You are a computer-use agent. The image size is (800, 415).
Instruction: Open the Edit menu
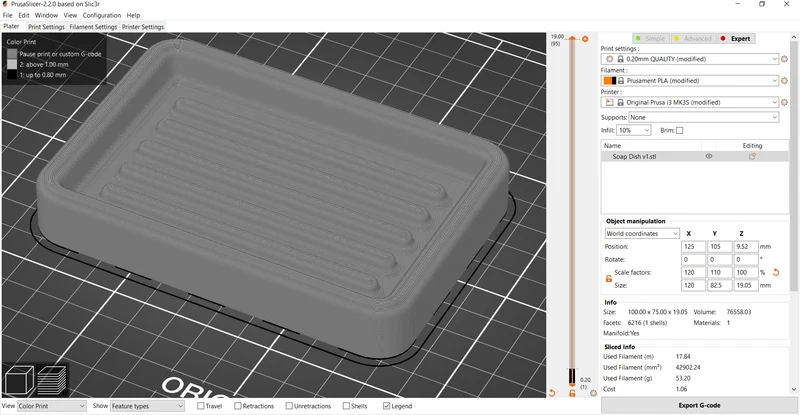coord(23,15)
